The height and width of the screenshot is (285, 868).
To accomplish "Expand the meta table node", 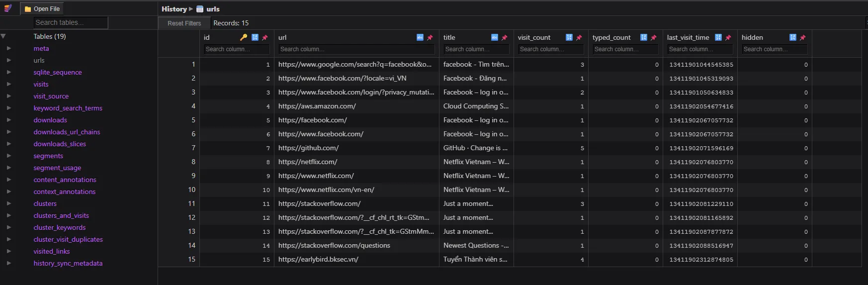I will pos(9,48).
